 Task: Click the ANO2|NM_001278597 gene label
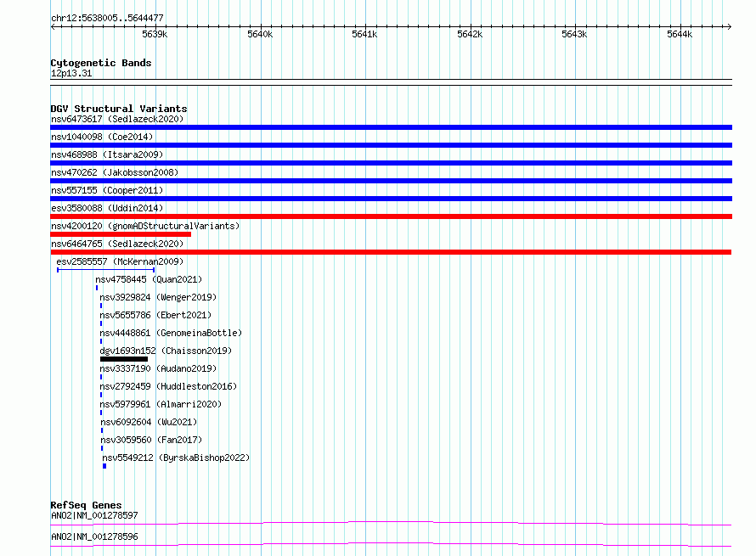pyautogui.click(x=94, y=515)
